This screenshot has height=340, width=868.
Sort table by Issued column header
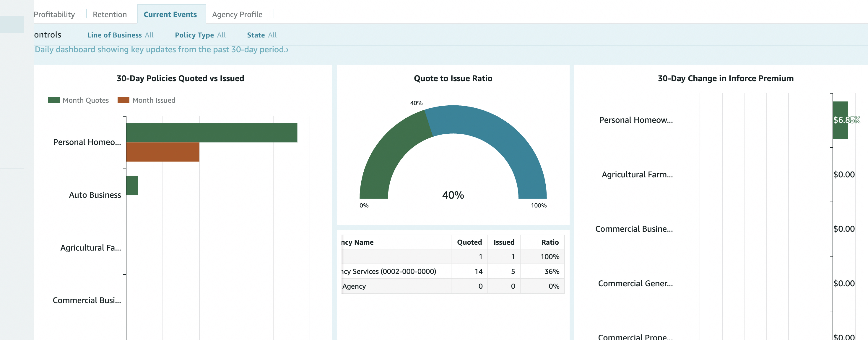pos(503,242)
